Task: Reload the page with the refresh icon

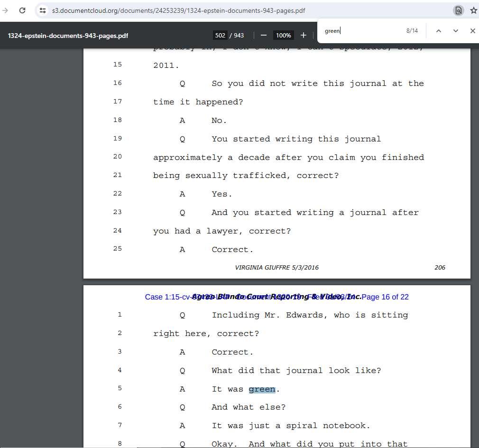Action: click(22, 10)
